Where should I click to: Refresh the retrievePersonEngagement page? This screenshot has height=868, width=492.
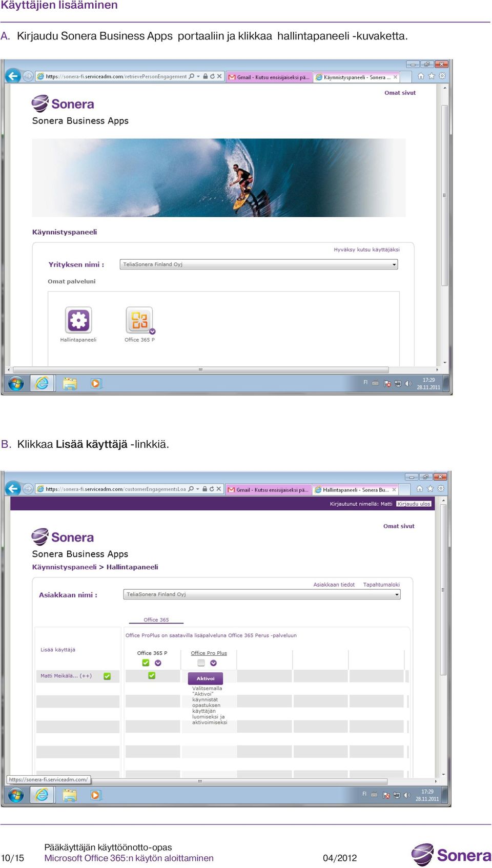[x=212, y=76]
